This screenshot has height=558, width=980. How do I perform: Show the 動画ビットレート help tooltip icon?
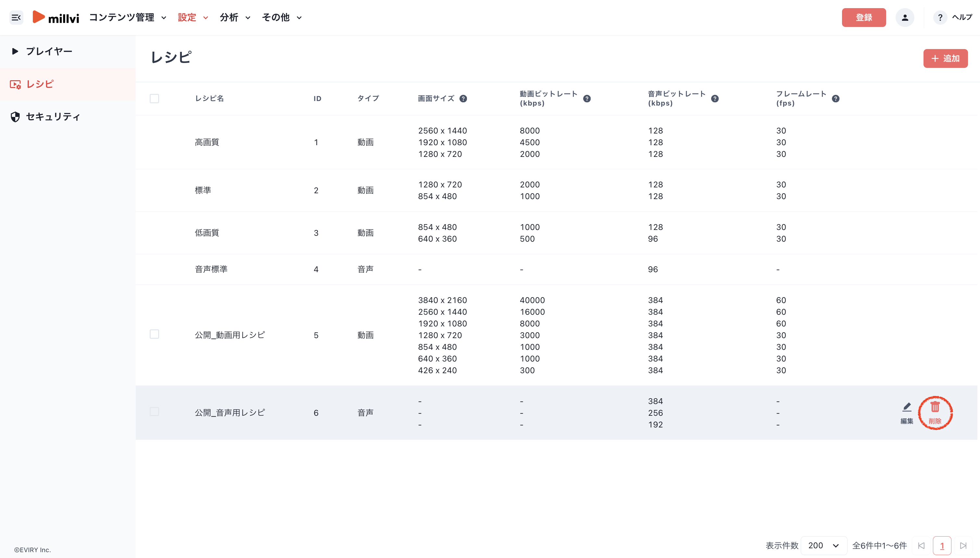point(586,98)
